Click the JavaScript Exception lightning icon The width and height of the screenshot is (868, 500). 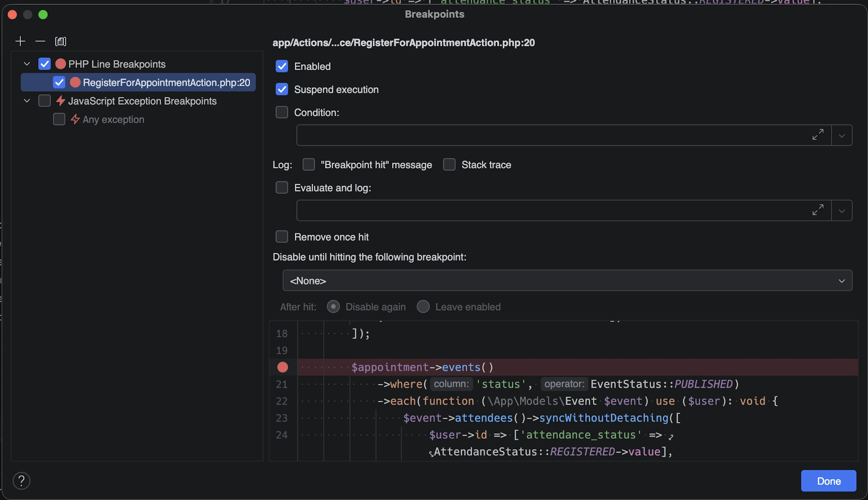tap(61, 101)
